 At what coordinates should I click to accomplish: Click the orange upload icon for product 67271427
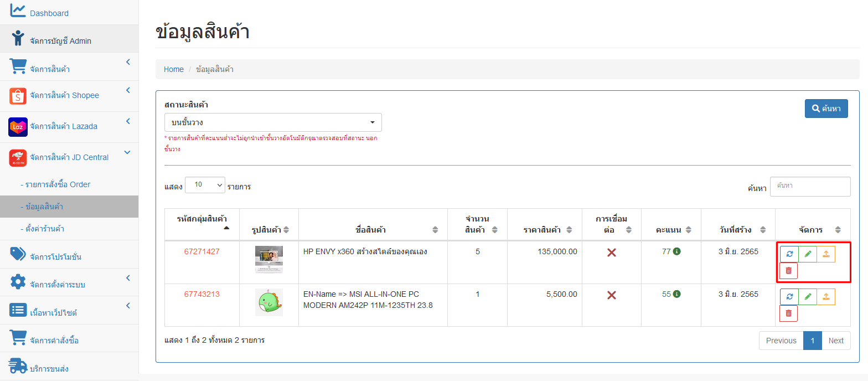point(826,254)
